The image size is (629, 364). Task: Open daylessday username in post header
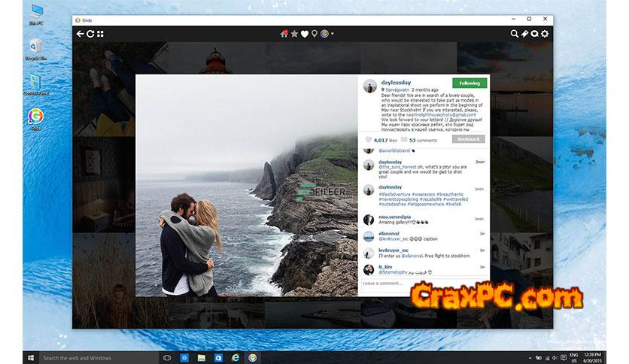pyautogui.click(x=396, y=83)
